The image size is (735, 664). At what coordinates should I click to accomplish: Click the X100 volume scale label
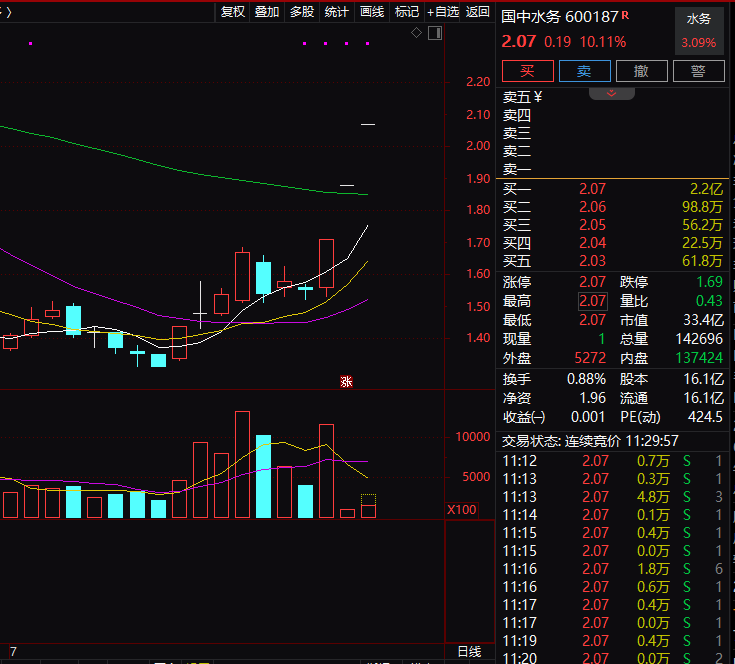coord(462,510)
